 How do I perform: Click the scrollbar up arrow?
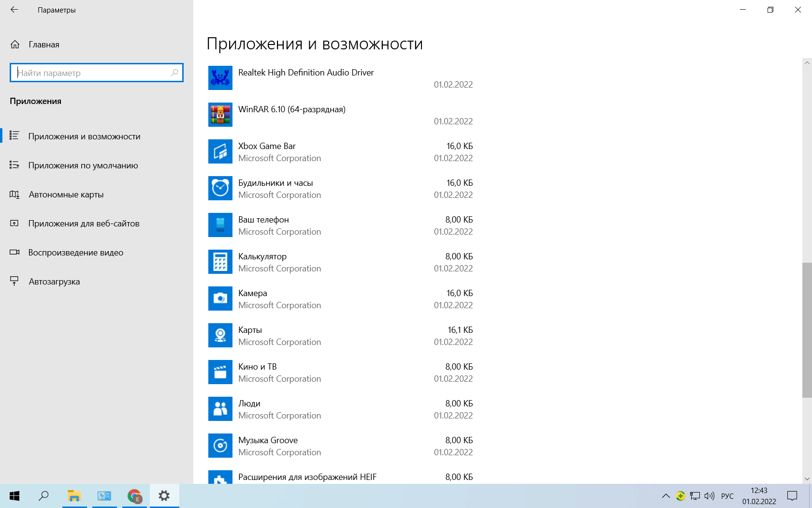click(807, 62)
